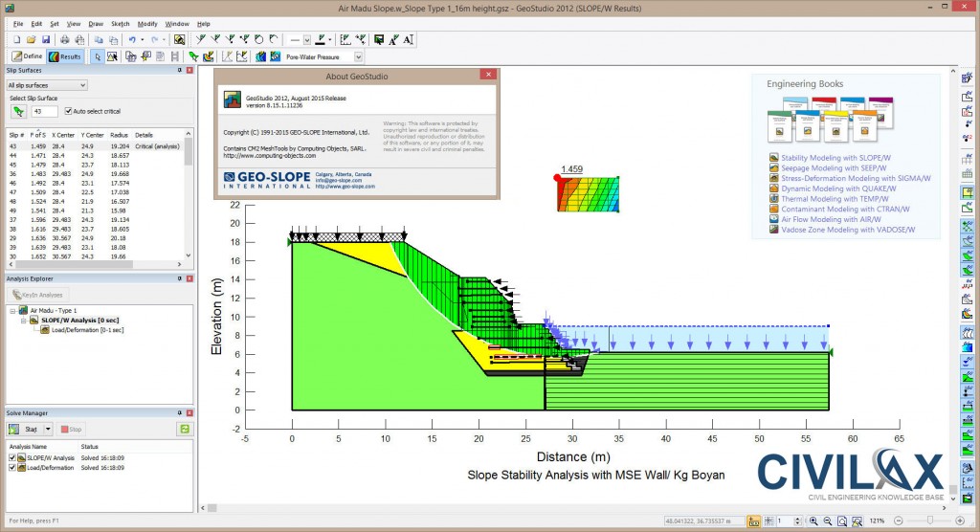Open the Help menu
This screenshot has height=532, width=980.
[203, 24]
